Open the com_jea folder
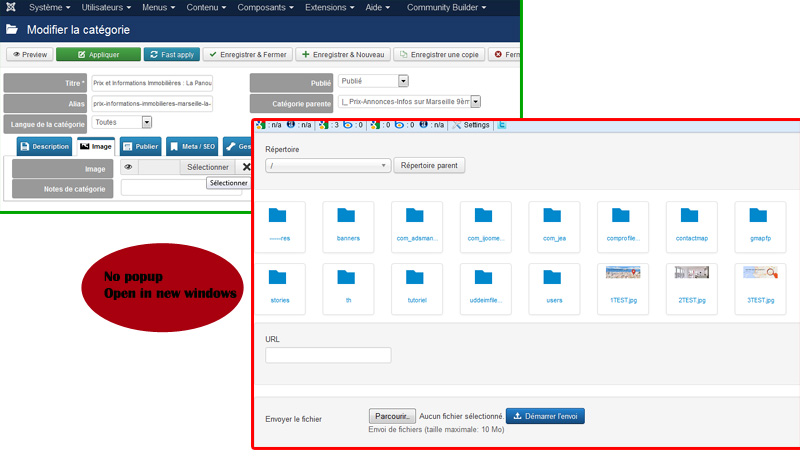800x462 pixels. point(554,227)
